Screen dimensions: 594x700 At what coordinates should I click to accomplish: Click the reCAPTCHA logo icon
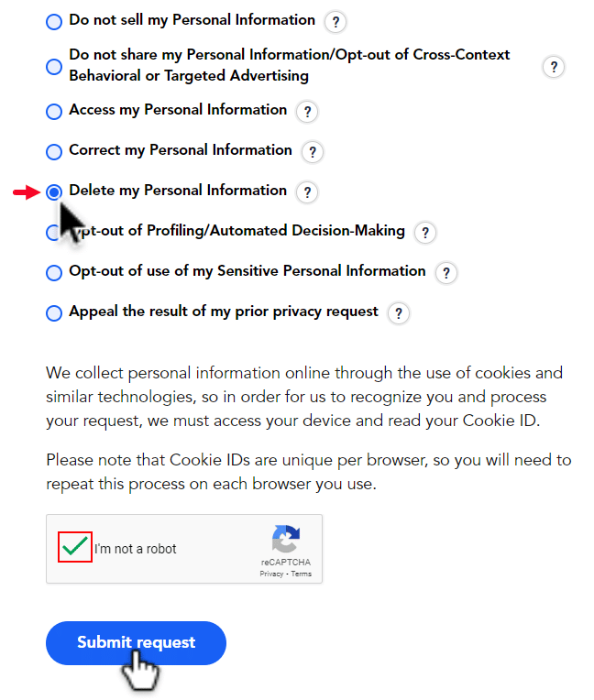click(x=286, y=539)
